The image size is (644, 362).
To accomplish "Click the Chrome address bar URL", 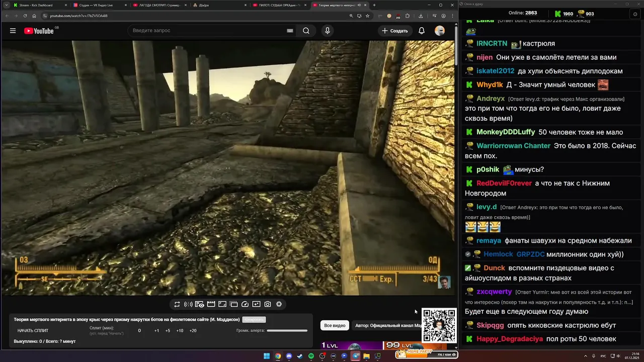I will [x=78, y=16].
